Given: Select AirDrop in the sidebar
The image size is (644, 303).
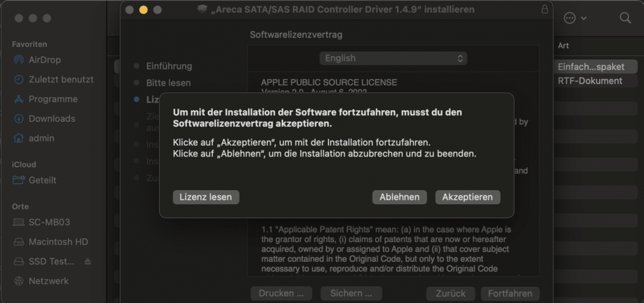Looking at the screenshot, I should (x=44, y=60).
